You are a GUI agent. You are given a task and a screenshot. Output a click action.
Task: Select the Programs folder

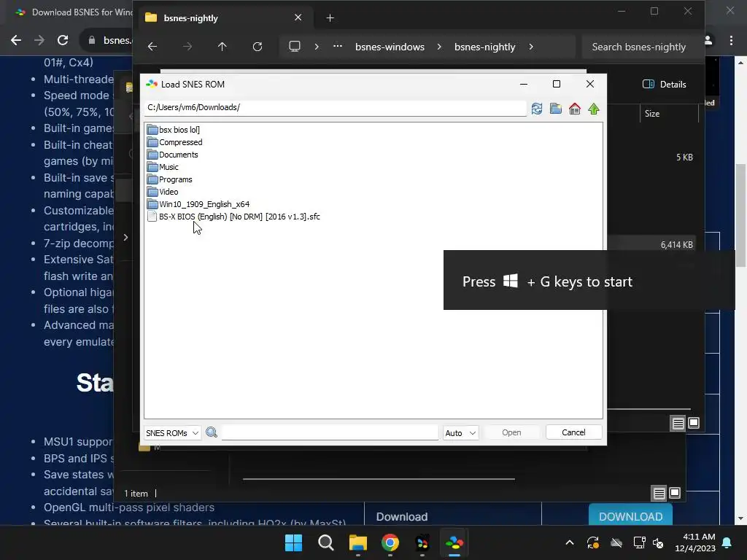[x=169, y=179]
